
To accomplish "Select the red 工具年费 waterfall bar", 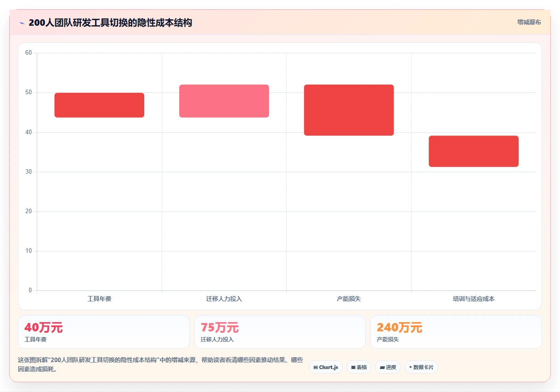I will tap(99, 105).
